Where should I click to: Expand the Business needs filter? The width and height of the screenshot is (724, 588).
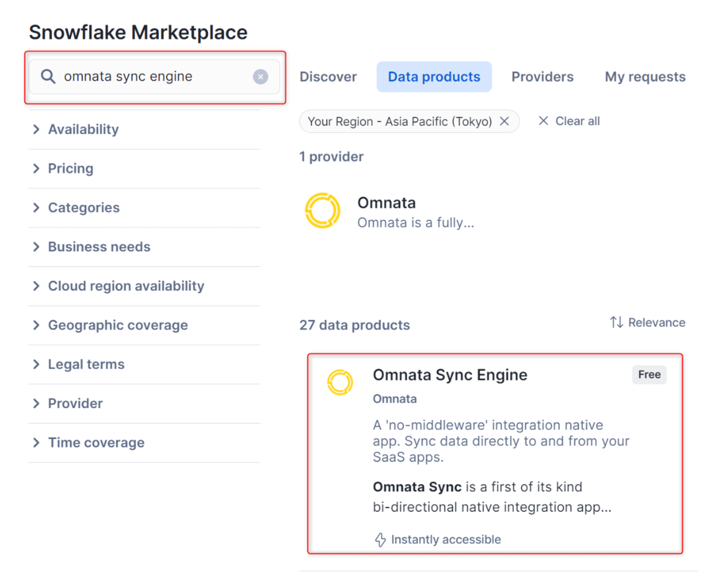click(x=144, y=247)
